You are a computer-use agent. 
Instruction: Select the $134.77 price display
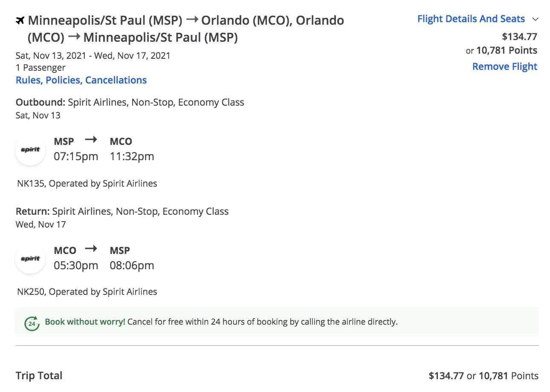(x=520, y=37)
